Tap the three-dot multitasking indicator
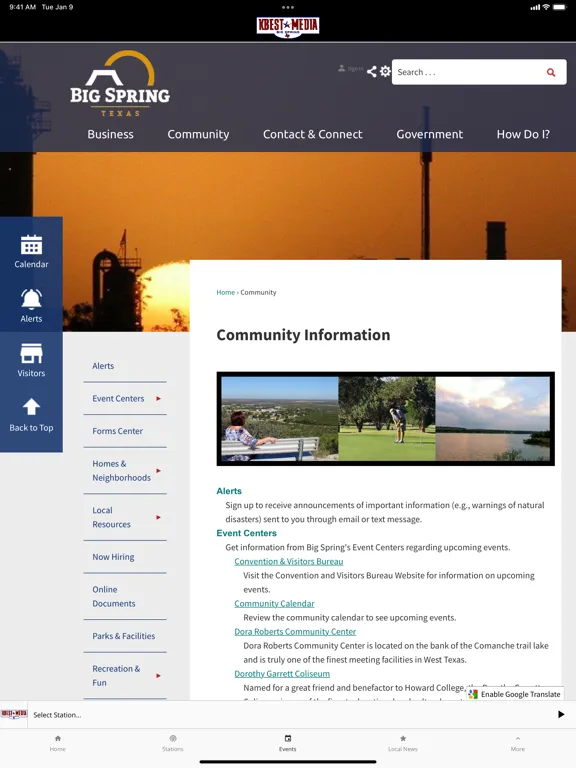Screen dimensions: 576x768 [288, 7]
